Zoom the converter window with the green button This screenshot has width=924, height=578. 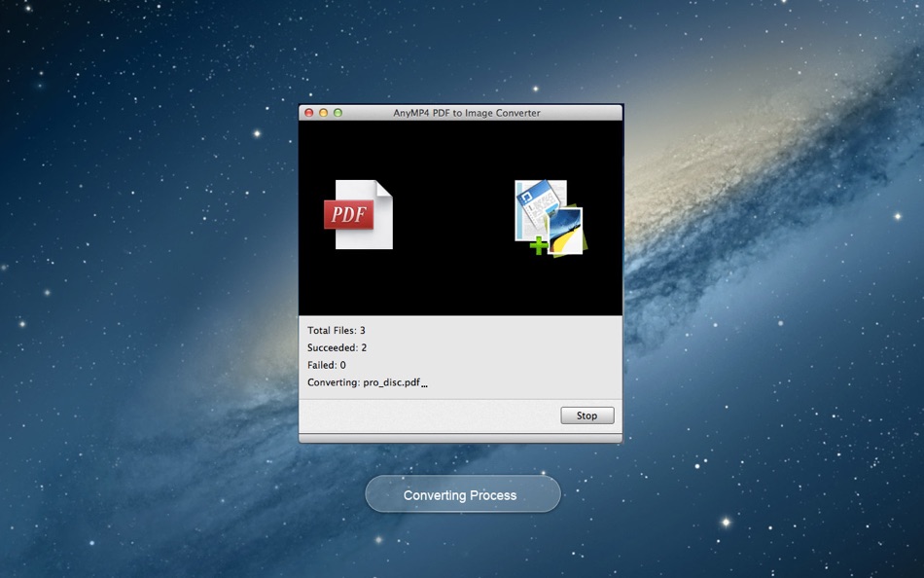[338, 113]
